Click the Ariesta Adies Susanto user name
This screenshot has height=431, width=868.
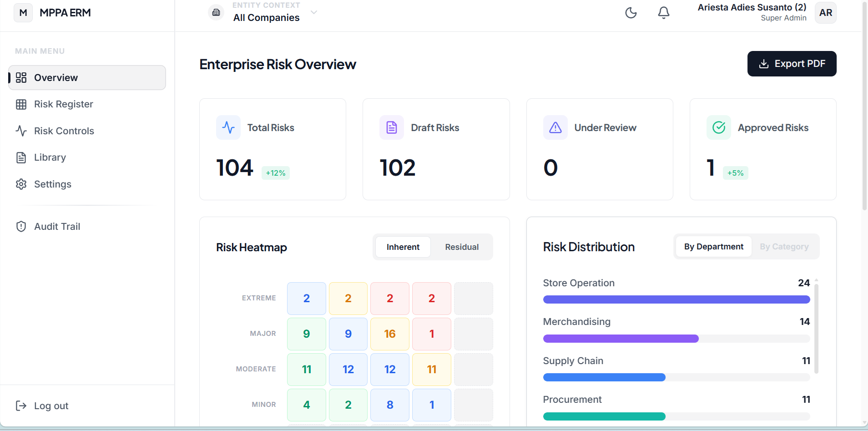[x=752, y=7]
